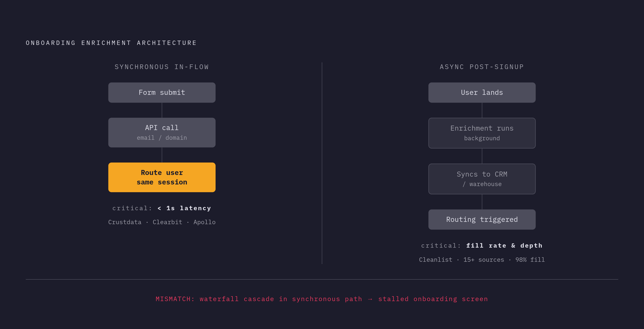Click the red 'MISMATCH: waterfall cascade' warning line
The width and height of the screenshot is (644, 329).
coord(322,299)
